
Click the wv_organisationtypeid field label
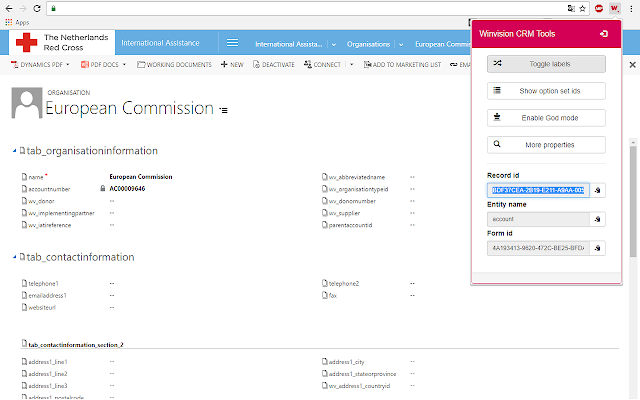pyautogui.click(x=358, y=189)
